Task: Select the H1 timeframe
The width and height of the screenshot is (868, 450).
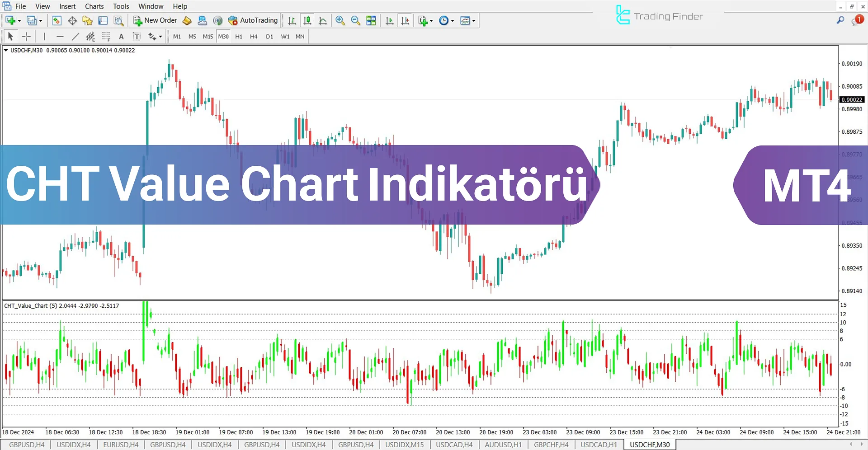Action: pyautogui.click(x=239, y=37)
